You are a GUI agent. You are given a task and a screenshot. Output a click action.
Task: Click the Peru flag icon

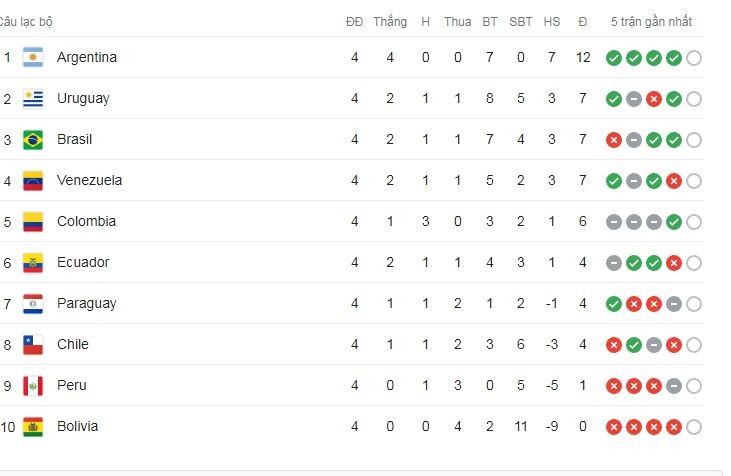33,385
